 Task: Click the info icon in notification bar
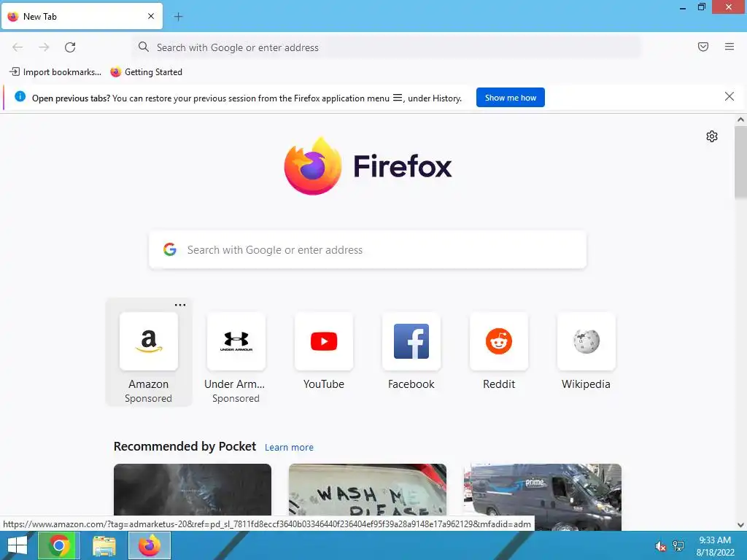click(20, 97)
